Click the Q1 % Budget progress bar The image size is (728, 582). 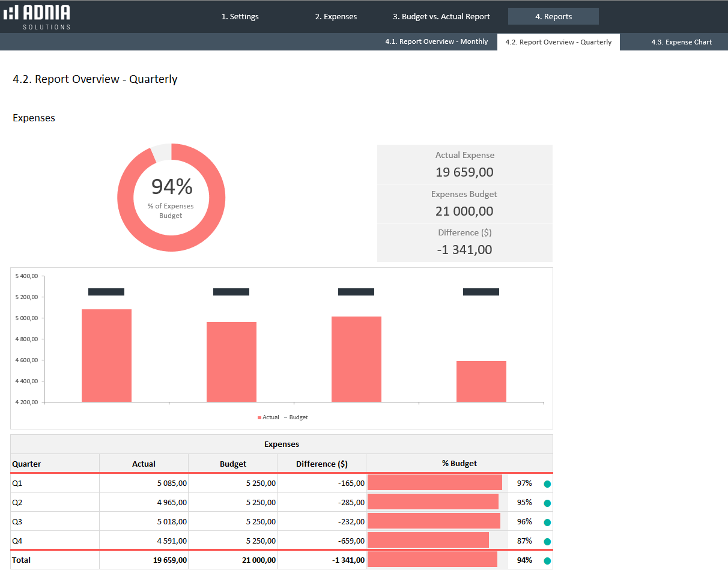click(x=434, y=483)
